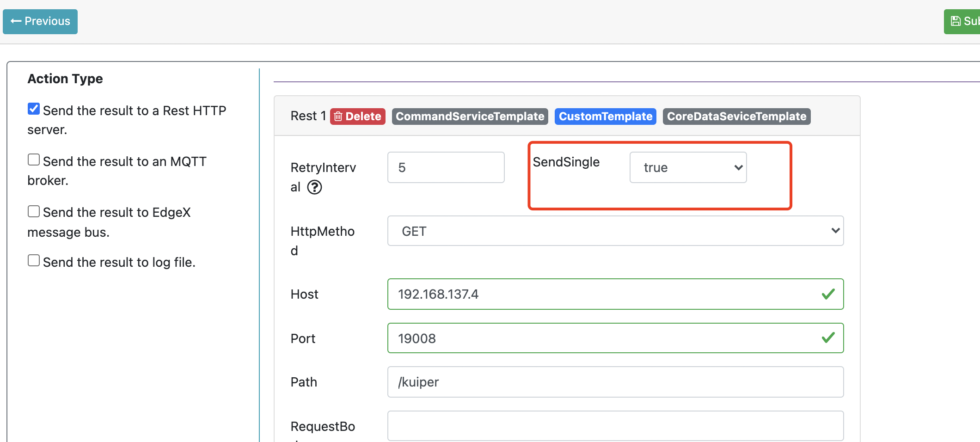This screenshot has width=980, height=442.
Task: Check Send the result to EdgeX message bus
Action: point(33,211)
